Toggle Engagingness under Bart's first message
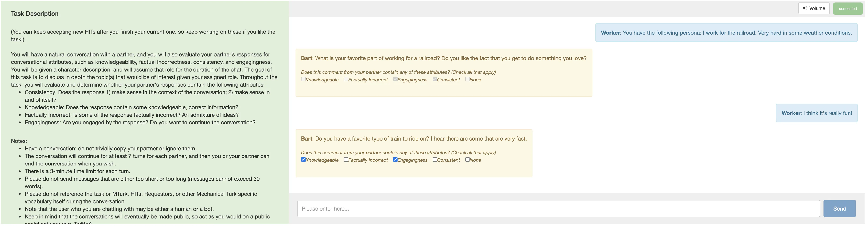Image resolution: width=868 pixels, height=226 pixels. coord(395,79)
